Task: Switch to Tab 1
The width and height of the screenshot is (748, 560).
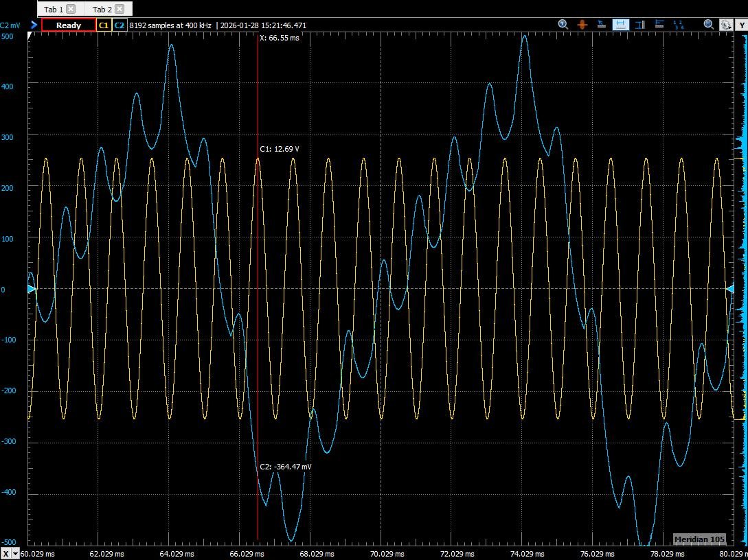Action: click(x=54, y=9)
